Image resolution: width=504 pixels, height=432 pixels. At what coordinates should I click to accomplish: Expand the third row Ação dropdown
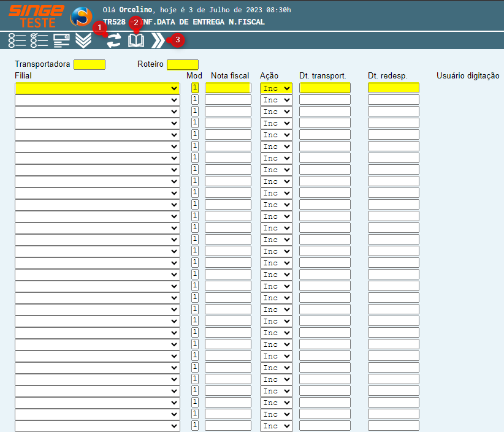coord(276,112)
